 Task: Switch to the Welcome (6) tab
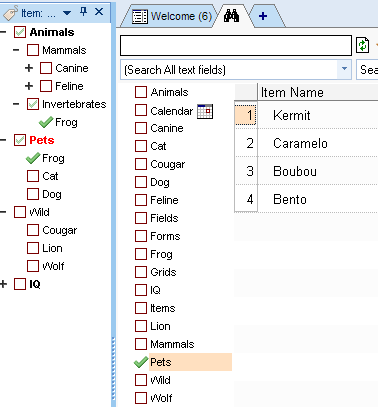[172, 16]
